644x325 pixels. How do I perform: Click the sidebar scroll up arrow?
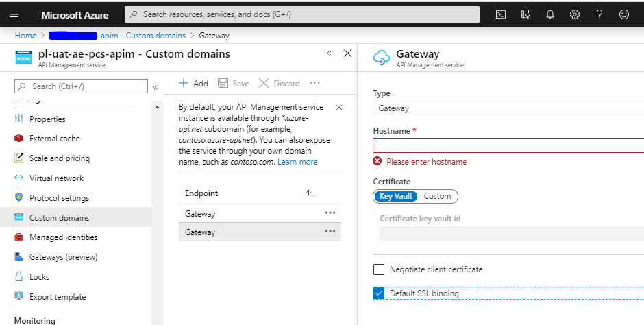(157, 107)
